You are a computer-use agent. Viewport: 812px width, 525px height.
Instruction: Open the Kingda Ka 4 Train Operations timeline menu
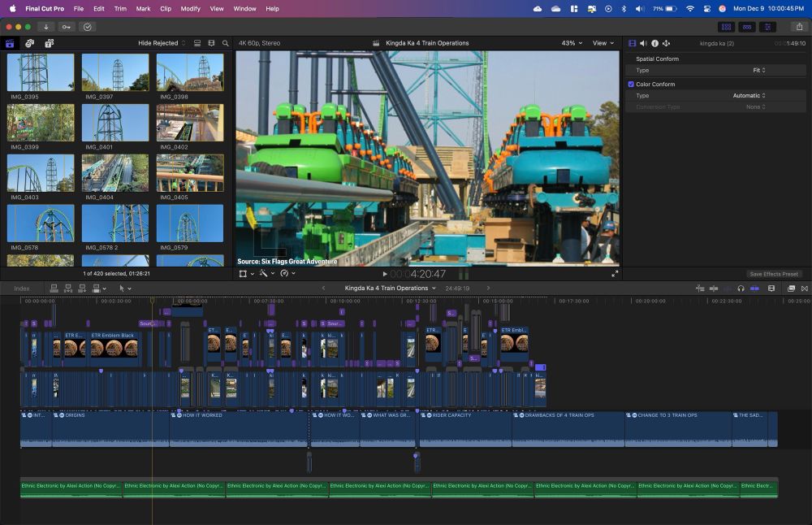click(x=391, y=289)
